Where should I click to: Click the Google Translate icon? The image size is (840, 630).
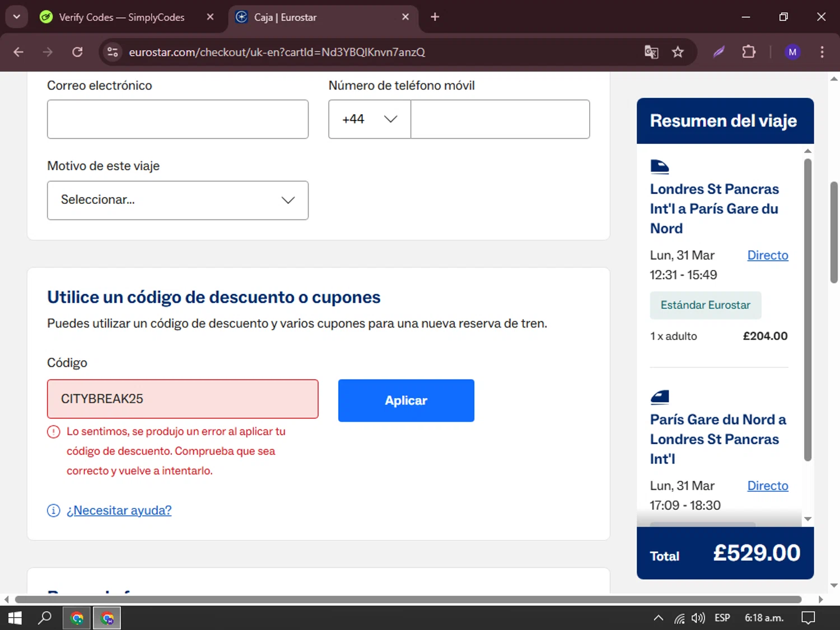pyautogui.click(x=651, y=52)
